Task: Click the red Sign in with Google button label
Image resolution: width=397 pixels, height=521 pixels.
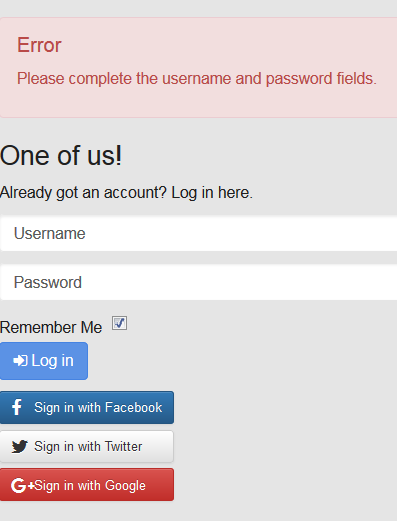Action: (x=90, y=486)
